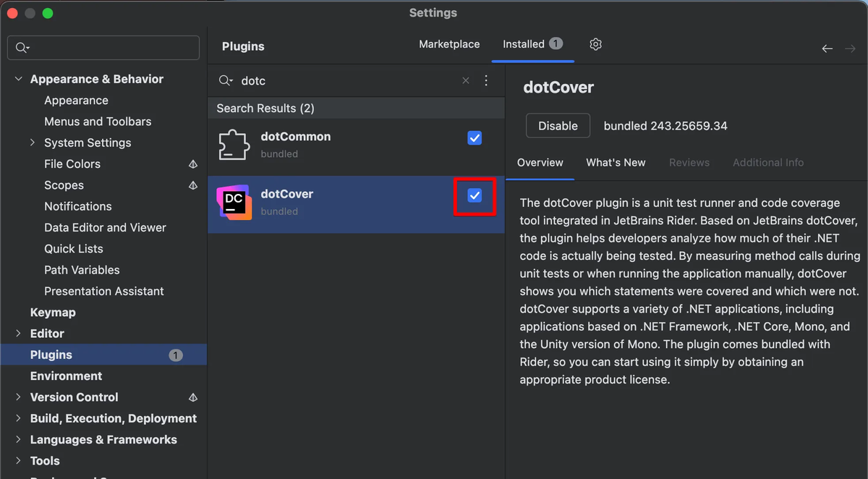Open the Environment settings
This screenshot has height=479, width=868.
coord(66,376)
